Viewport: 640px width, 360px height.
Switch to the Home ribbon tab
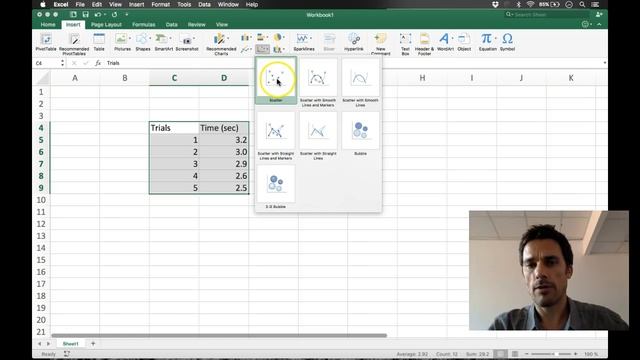pyautogui.click(x=48, y=24)
